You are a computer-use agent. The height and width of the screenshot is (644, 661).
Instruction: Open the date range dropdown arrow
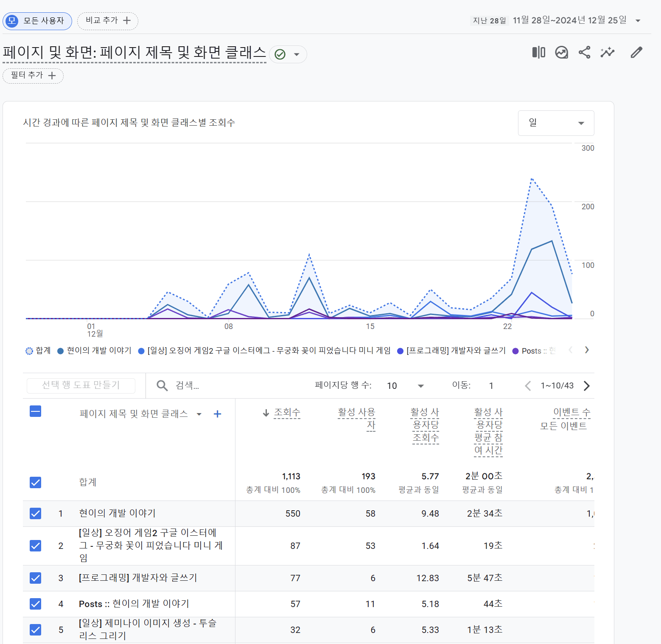[x=638, y=21]
